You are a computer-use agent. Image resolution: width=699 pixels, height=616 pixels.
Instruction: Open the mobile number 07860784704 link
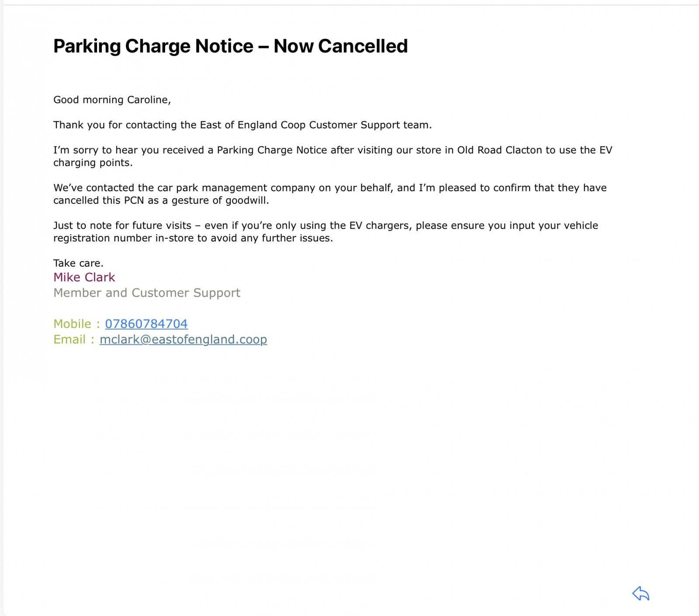pyautogui.click(x=146, y=323)
